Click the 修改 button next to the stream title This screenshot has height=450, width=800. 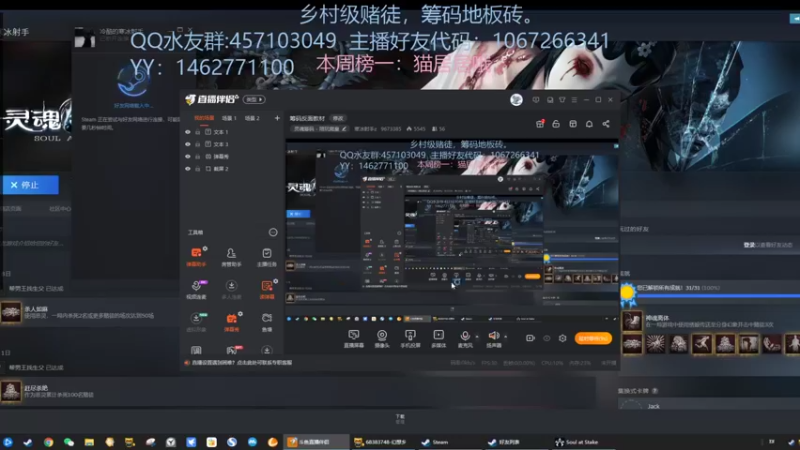pyautogui.click(x=338, y=118)
